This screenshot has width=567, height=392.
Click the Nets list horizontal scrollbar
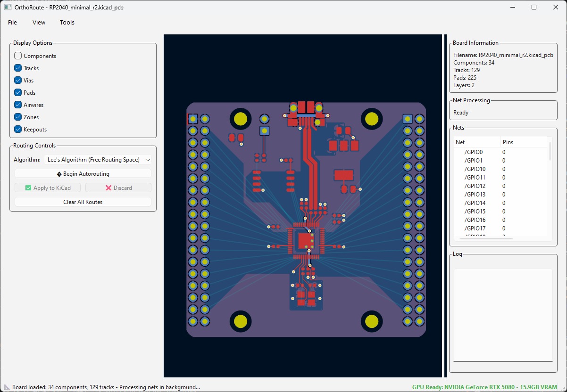[486, 239]
